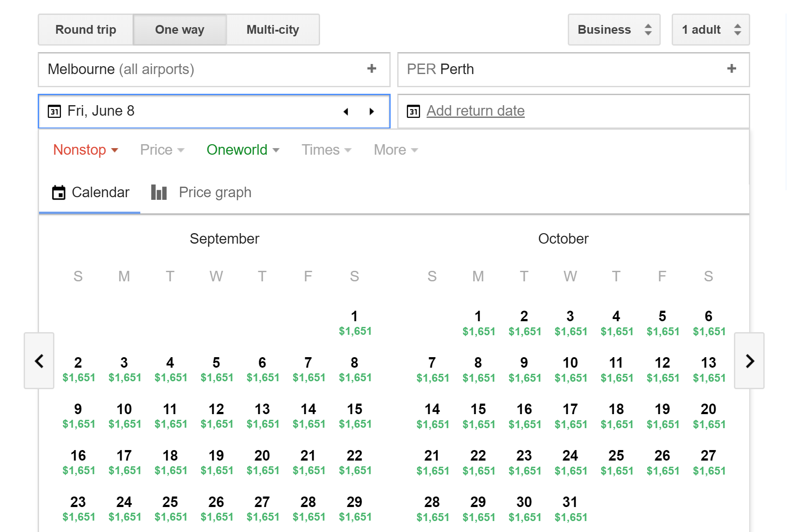The width and height of the screenshot is (787, 532).
Task: Open the 1 adult passengers dropdown
Action: pos(710,30)
